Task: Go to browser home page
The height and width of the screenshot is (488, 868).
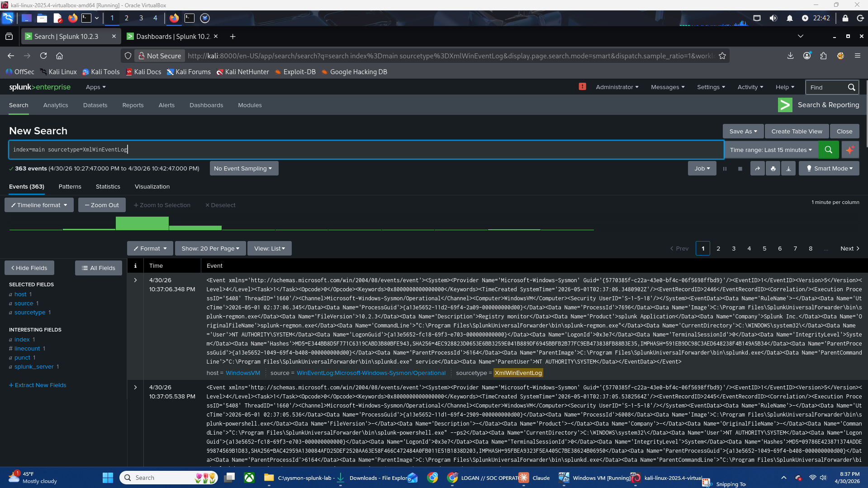Action: 59,56
